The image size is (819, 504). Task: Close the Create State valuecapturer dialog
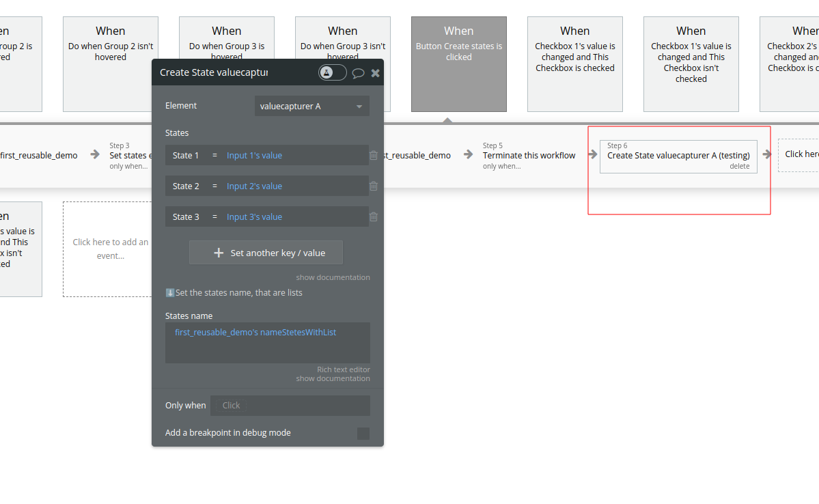point(375,73)
